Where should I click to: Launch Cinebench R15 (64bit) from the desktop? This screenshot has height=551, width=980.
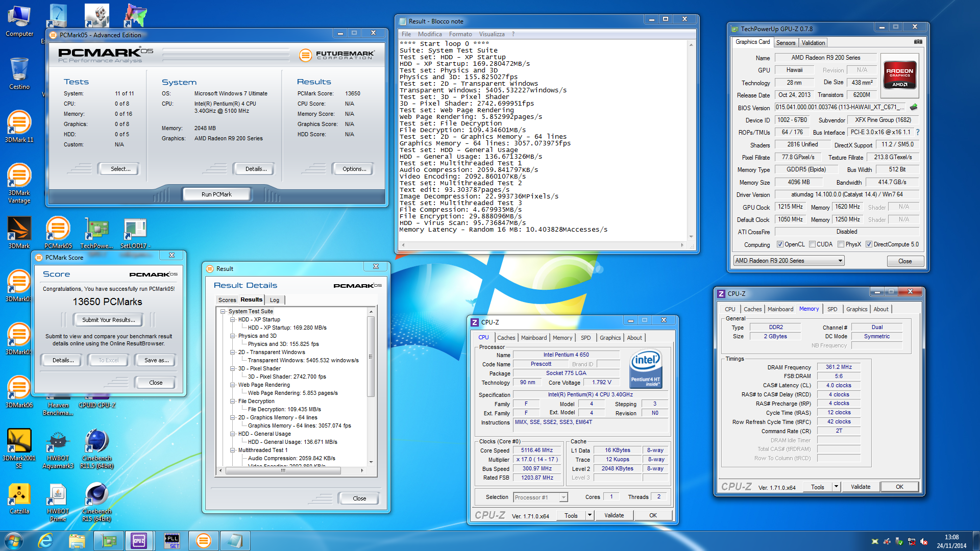click(x=96, y=501)
